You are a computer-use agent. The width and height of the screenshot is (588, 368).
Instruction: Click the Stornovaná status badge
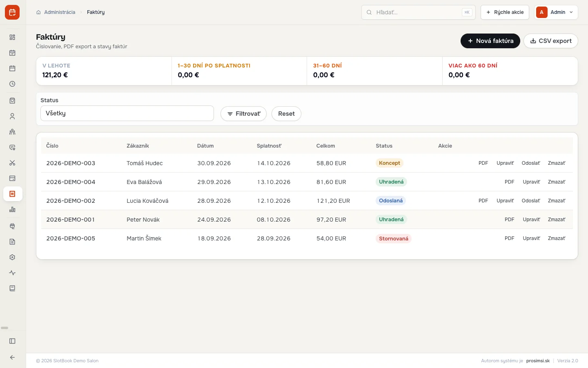[394, 238]
